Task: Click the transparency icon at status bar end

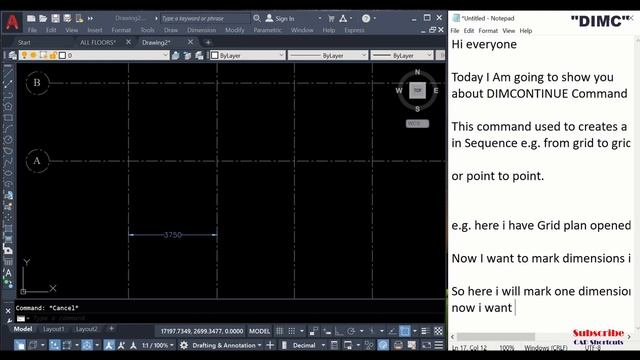Action: pos(438,331)
